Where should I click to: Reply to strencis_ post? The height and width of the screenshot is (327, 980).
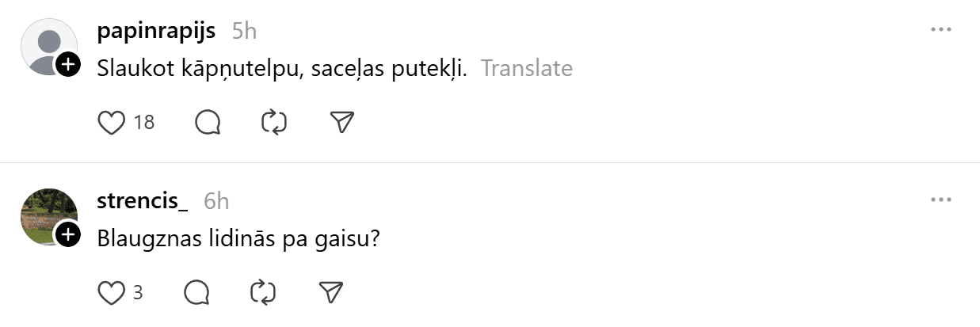[x=196, y=292]
